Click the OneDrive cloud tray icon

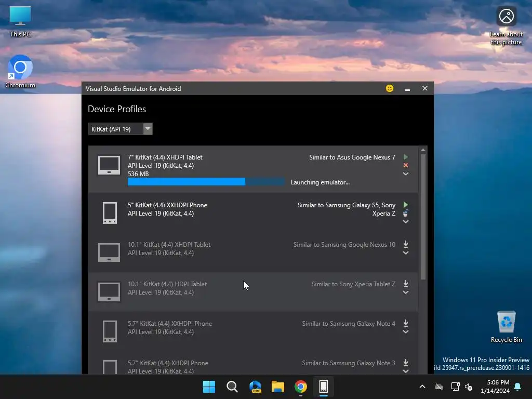click(x=439, y=387)
